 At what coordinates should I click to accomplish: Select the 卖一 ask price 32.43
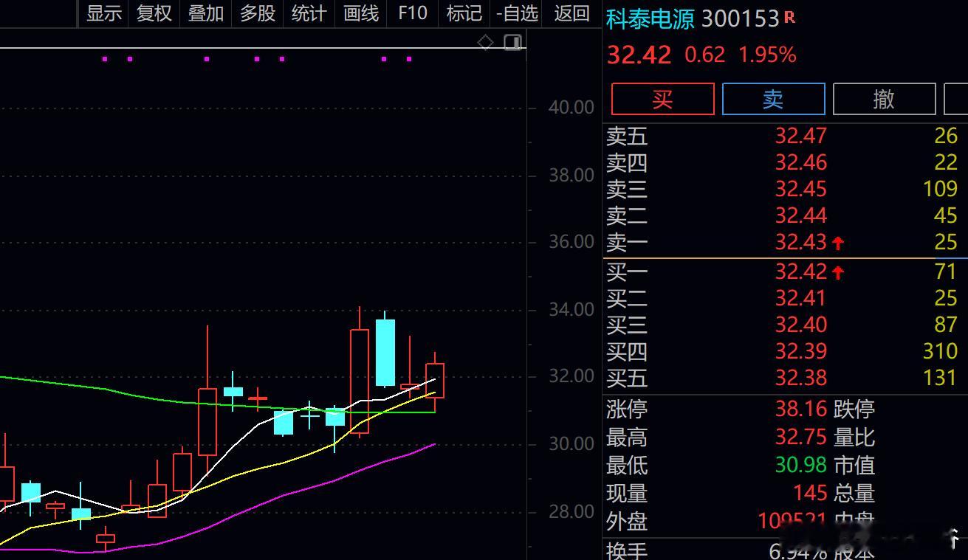[x=801, y=242]
